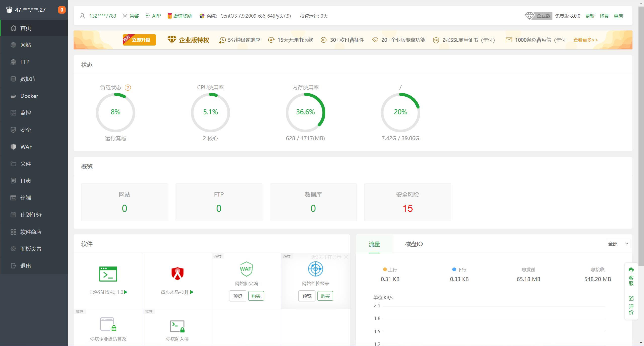Open 软件商店 in the sidebar
This screenshot has height=346, width=644.
click(31, 232)
